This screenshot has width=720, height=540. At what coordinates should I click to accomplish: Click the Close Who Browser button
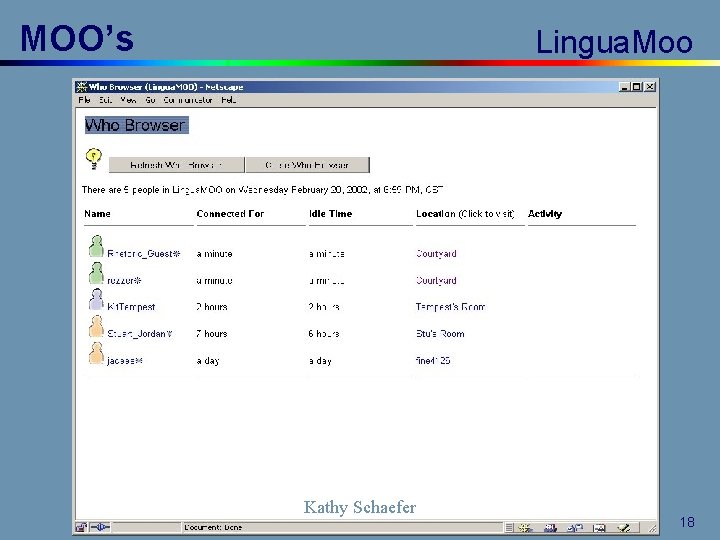coord(307,165)
